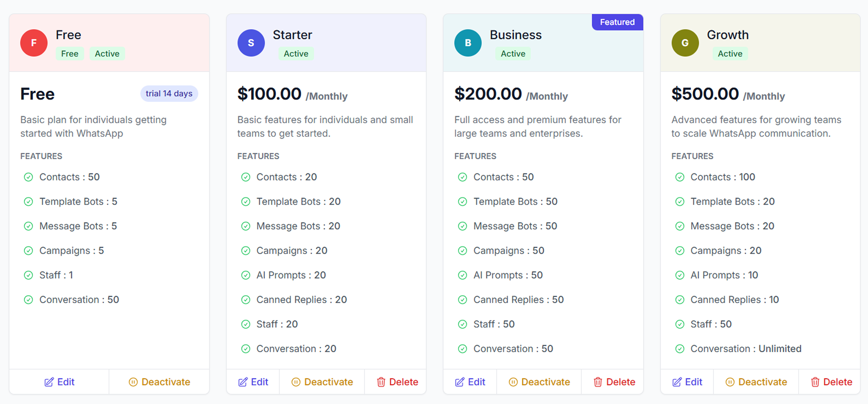Edit the Free plan
This screenshot has width=868, height=404.
pyautogui.click(x=59, y=382)
